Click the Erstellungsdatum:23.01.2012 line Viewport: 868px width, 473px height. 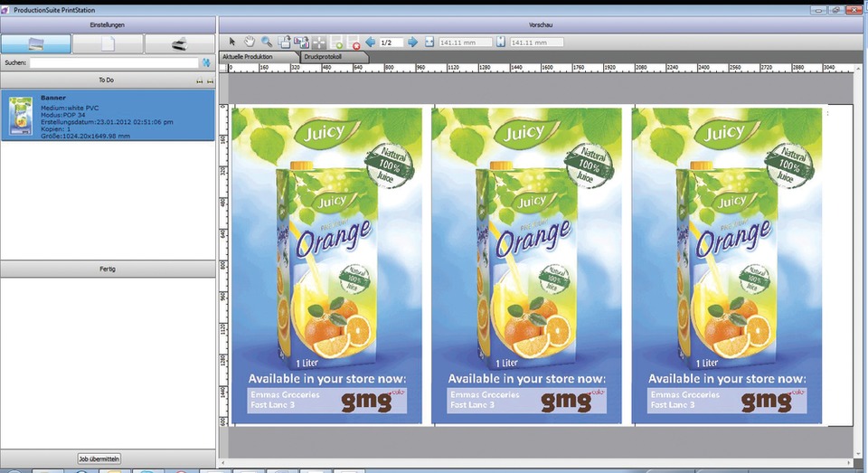click(x=107, y=122)
